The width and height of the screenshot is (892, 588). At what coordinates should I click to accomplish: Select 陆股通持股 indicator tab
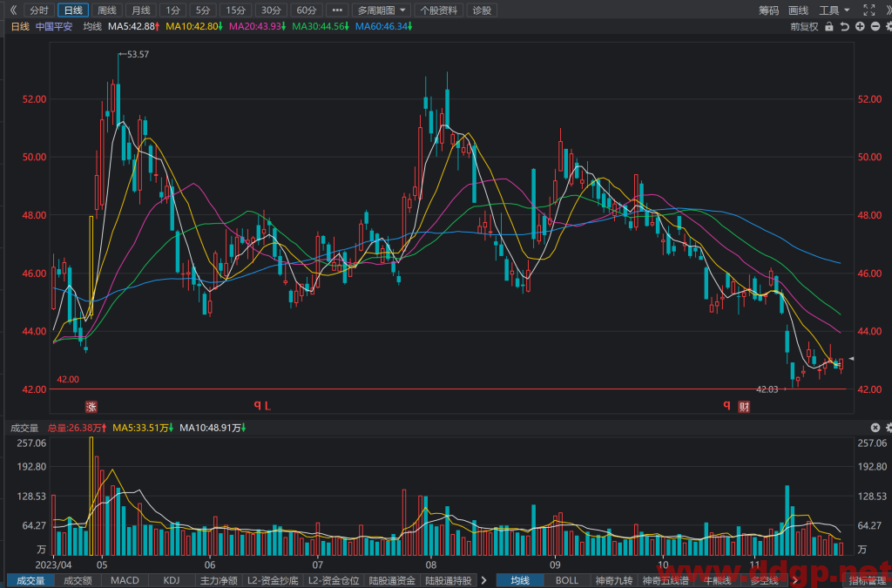coord(449,581)
